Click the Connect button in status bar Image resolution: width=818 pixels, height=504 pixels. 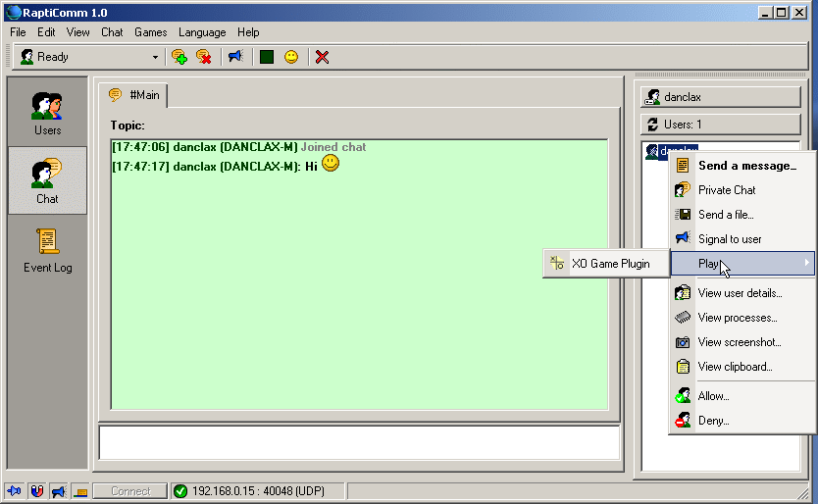130,491
